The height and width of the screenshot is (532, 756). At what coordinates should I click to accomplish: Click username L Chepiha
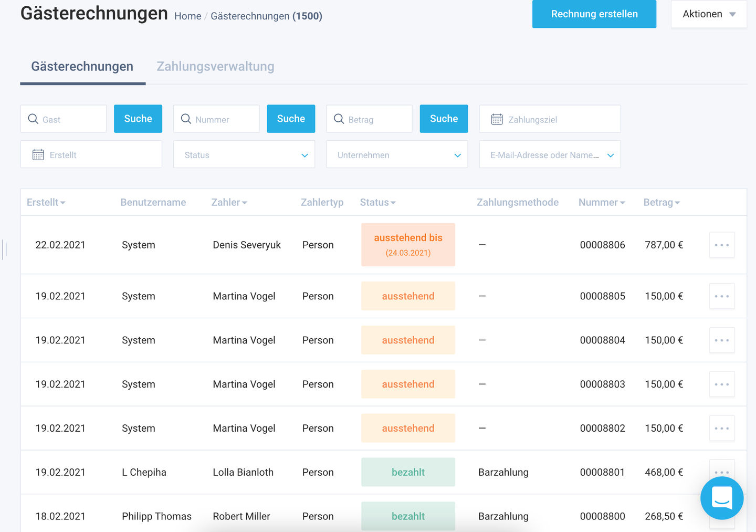[x=144, y=472]
